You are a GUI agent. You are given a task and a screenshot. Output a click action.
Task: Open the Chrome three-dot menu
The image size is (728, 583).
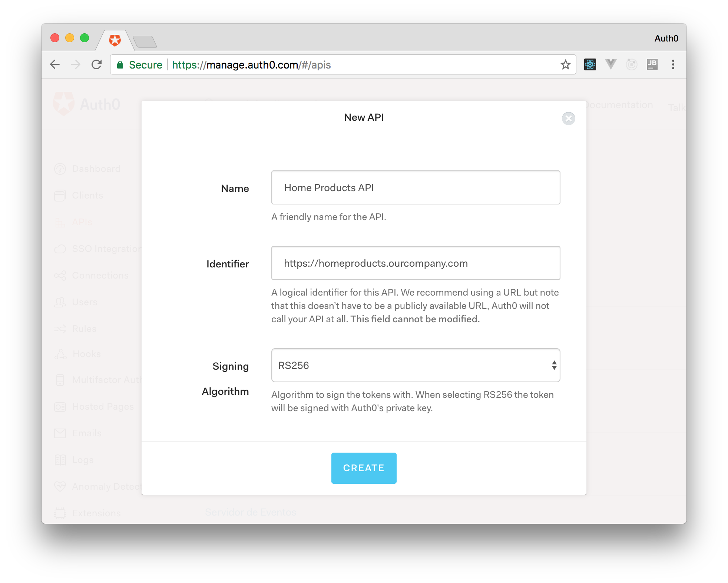[673, 65]
